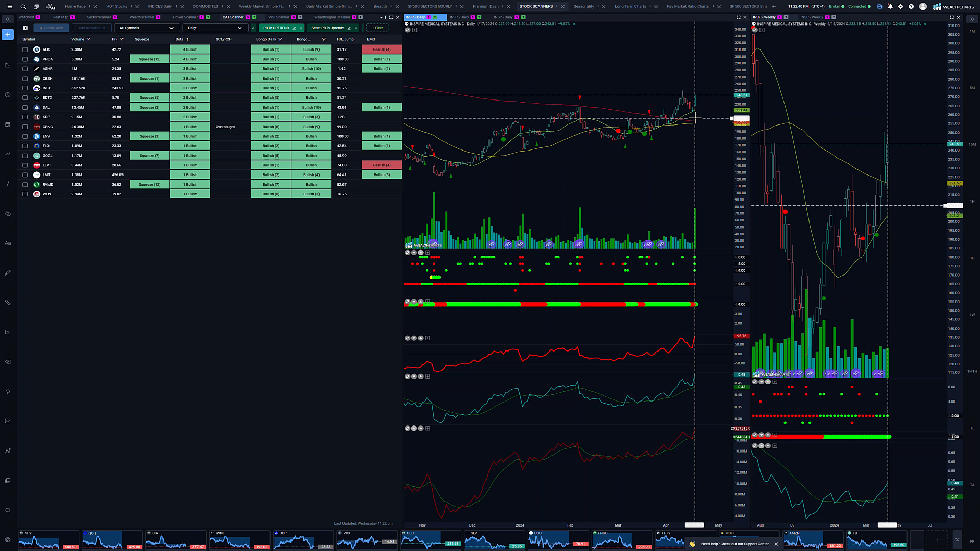Remove the Scott PB in Uptrends filter
This screenshot has height=551, width=980.
point(356,28)
